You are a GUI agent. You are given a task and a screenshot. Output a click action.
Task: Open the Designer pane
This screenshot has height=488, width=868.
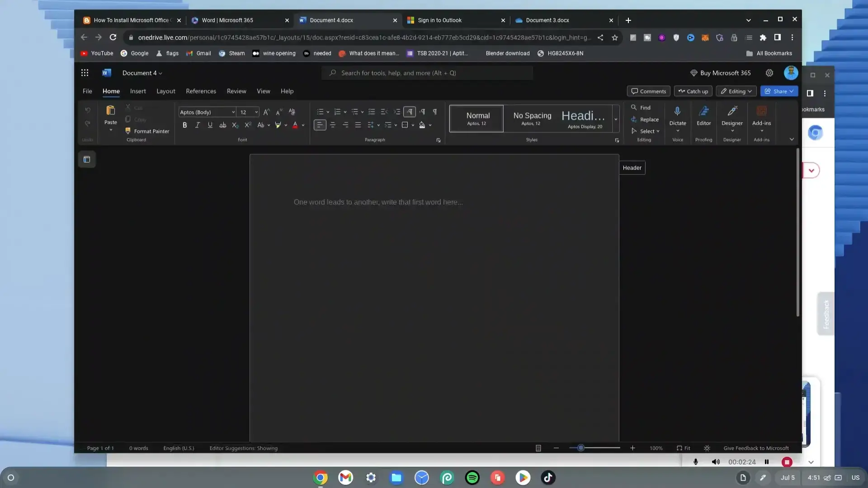(732, 117)
